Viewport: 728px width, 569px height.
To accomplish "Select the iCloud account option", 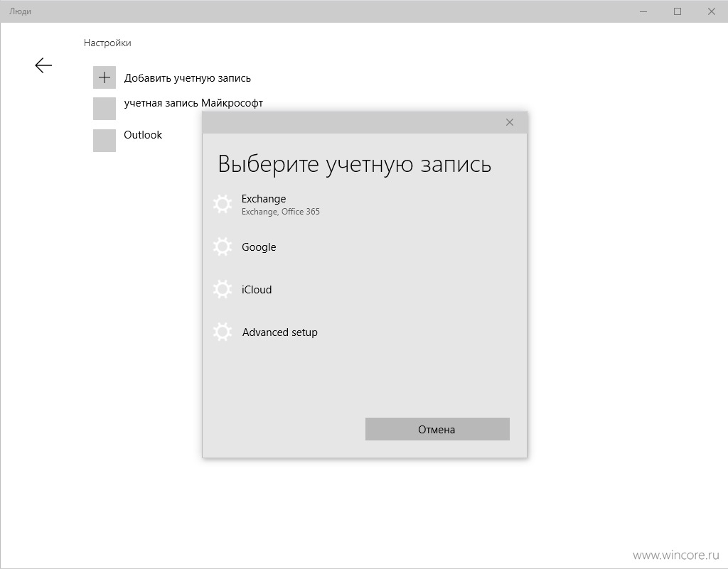I will (x=365, y=290).
